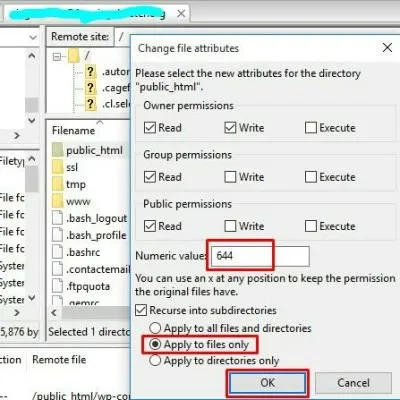Click the Numeric value field showing 644
Image resolution: width=400 pixels, height=400 pixels.
click(x=260, y=256)
